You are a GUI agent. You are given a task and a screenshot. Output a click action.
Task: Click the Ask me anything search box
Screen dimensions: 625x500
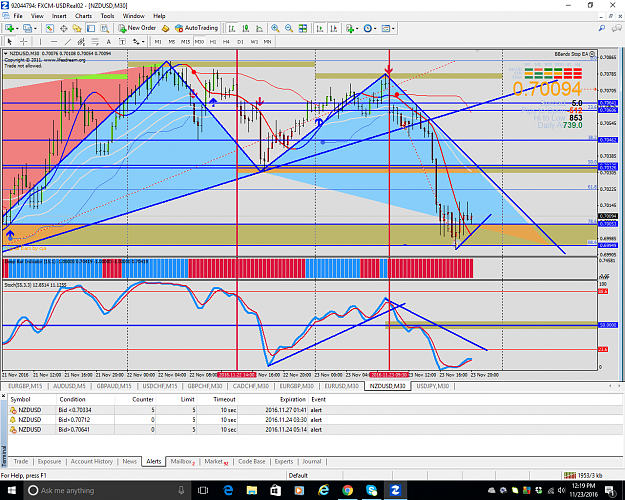(x=107, y=490)
